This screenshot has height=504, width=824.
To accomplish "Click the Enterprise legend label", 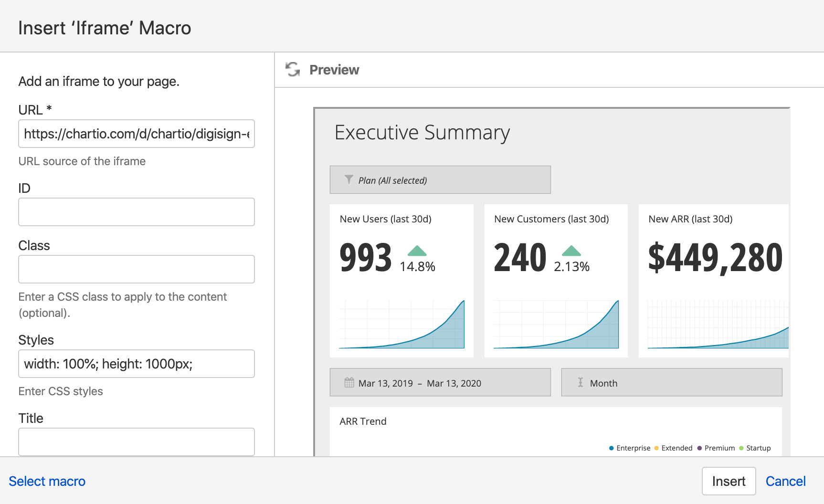I will 633,448.
